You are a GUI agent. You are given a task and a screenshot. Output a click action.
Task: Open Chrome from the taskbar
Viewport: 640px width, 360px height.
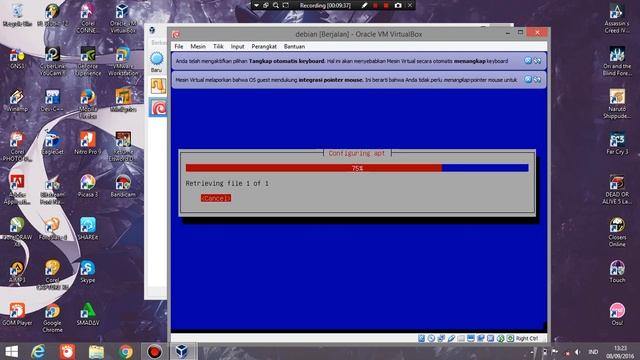pyautogui.click(x=126, y=351)
